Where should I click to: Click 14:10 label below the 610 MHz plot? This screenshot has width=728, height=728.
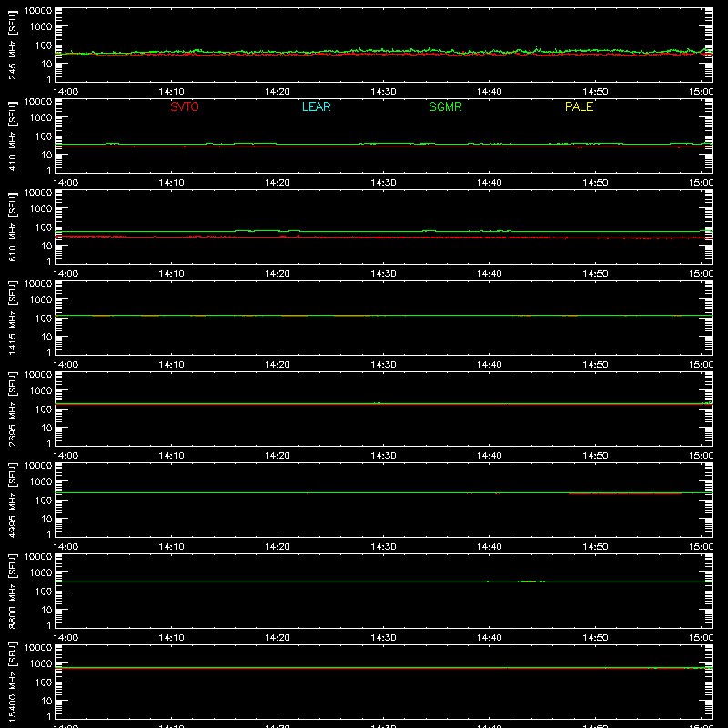pyautogui.click(x=171, y=274)
